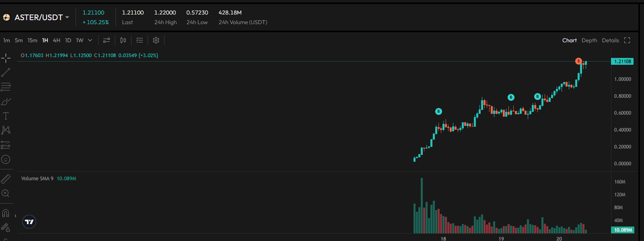Open chart settings gear
This screenshot has width=644, height=241.
156,40
